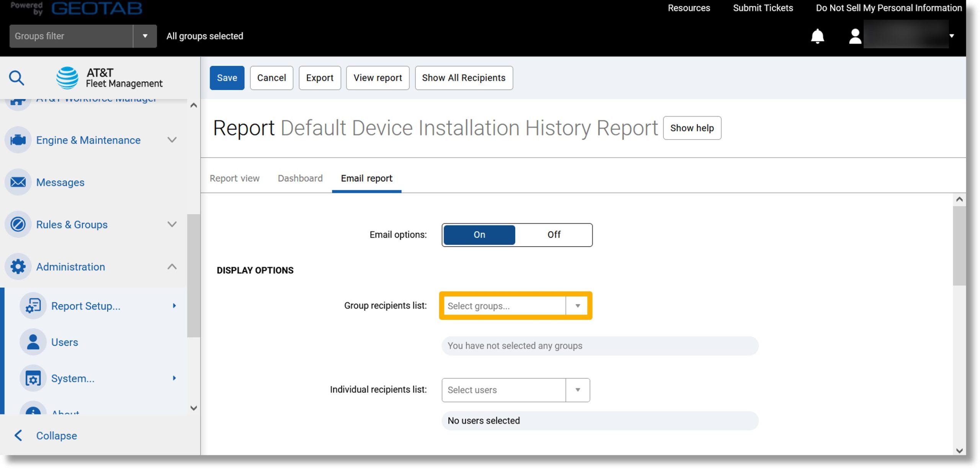Open Groups filter dropdown arrow
This screenshot has height=469, width=980.
(x=145, y=36)
